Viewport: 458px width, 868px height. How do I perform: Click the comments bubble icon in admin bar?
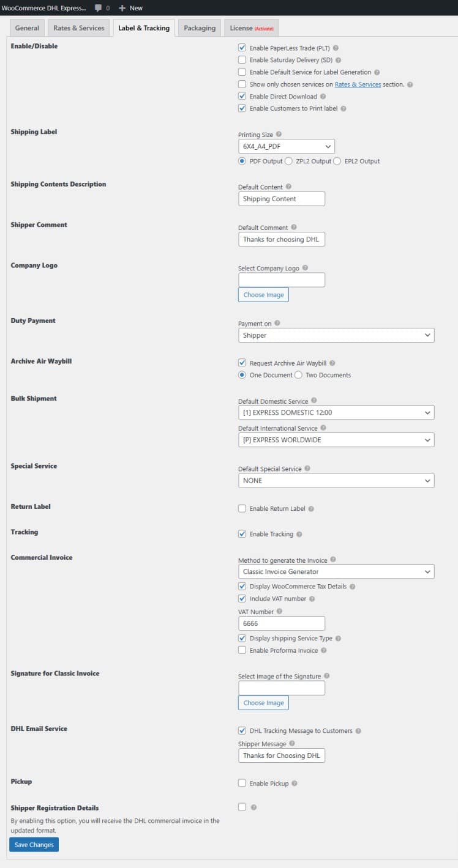click(99, 8)
